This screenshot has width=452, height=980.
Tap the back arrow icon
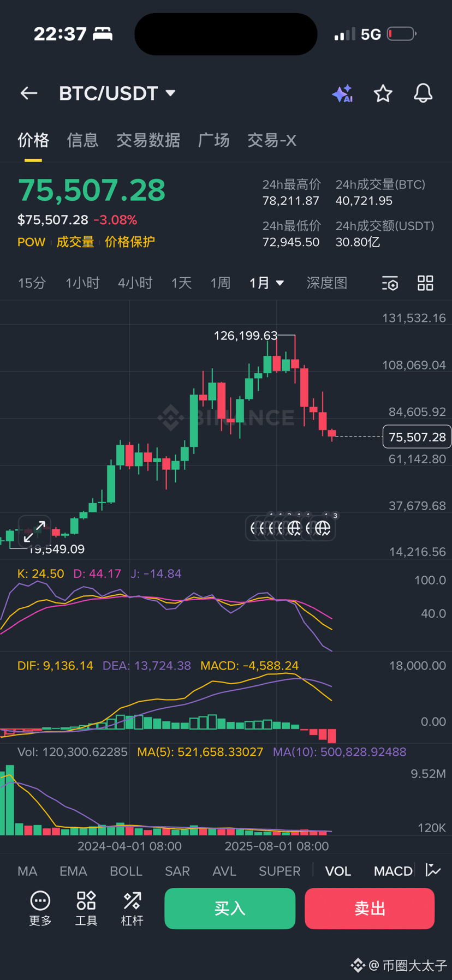pyautogui.click(x=29, y=93)
